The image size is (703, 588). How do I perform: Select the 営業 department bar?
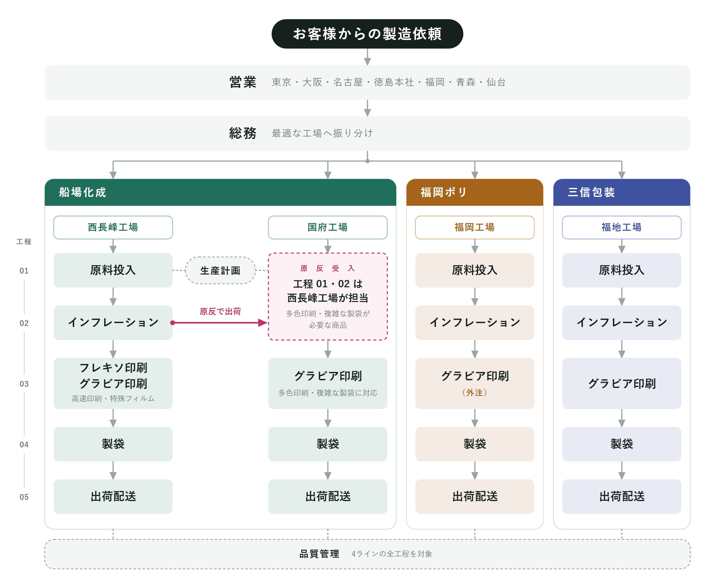(367, 82)
